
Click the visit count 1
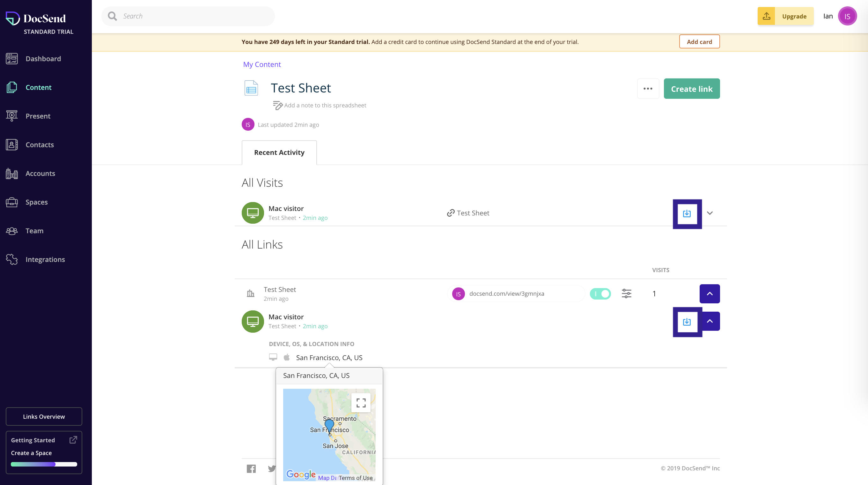click(x=654, y=294)
